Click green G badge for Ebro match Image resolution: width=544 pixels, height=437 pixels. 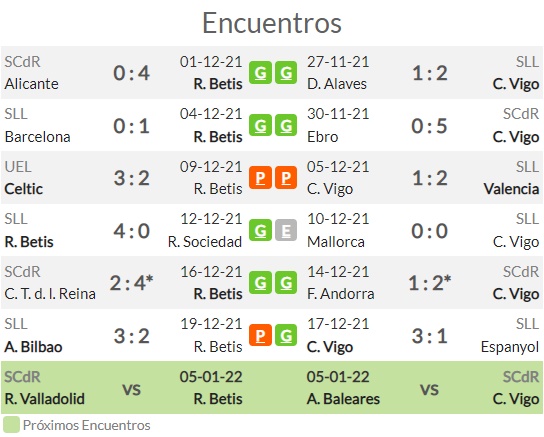pos(286,125)
